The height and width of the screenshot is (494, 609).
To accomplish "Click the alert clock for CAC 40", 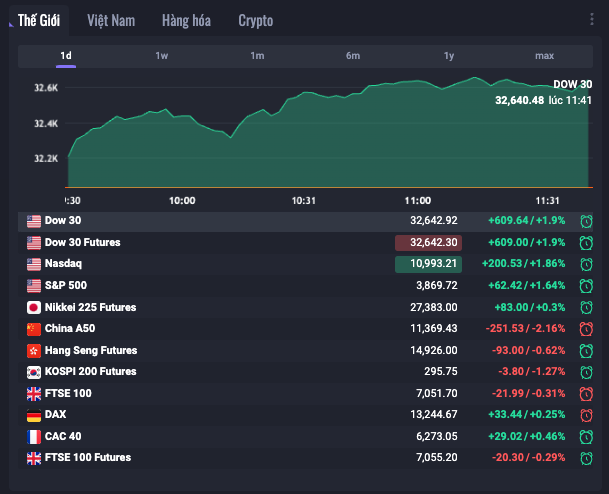I will pos(586,437).
